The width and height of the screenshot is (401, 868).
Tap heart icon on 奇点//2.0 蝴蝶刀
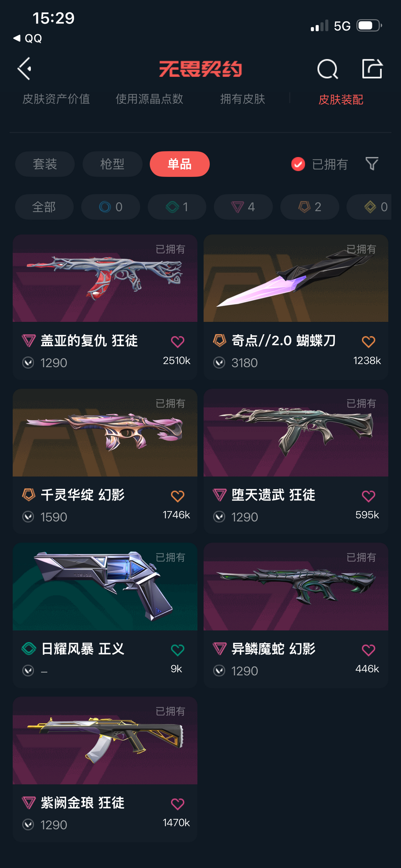tap(368, 341)
